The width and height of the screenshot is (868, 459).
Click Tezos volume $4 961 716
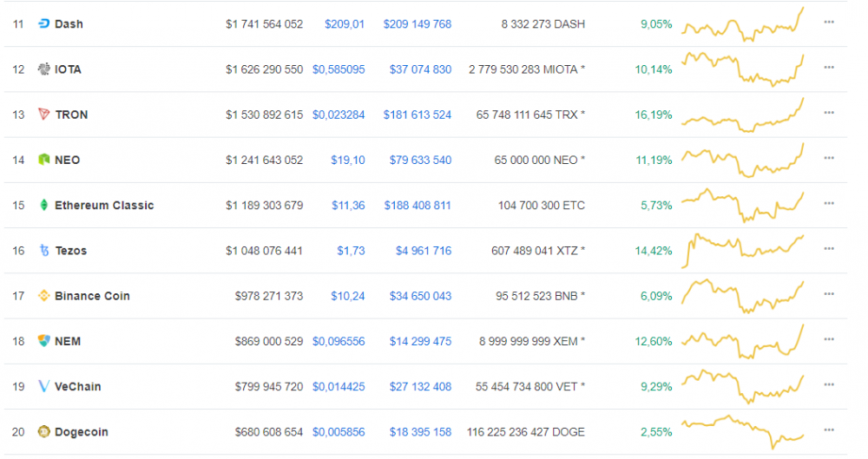tap(424, 251)
